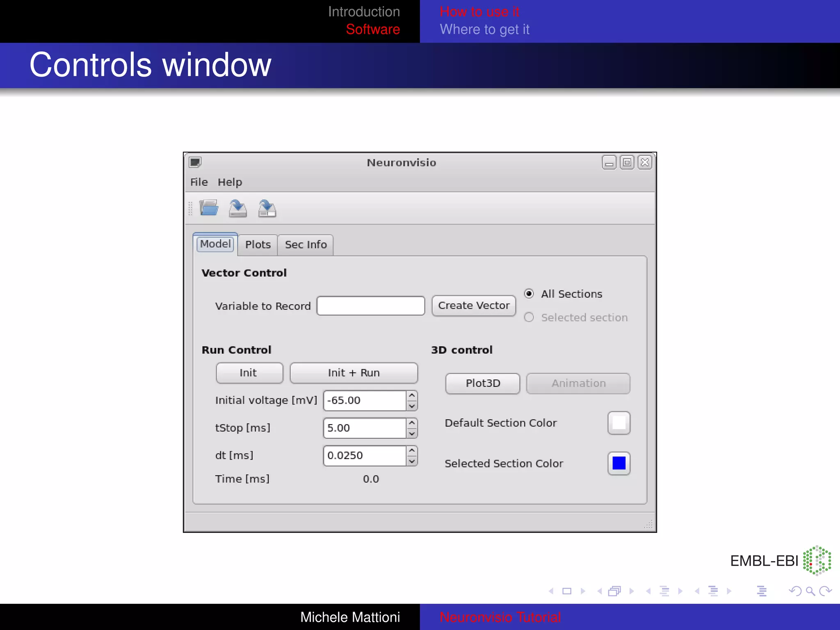
Task: Pick the Selected Section Color swatch
Action: (x=619, y=463)
